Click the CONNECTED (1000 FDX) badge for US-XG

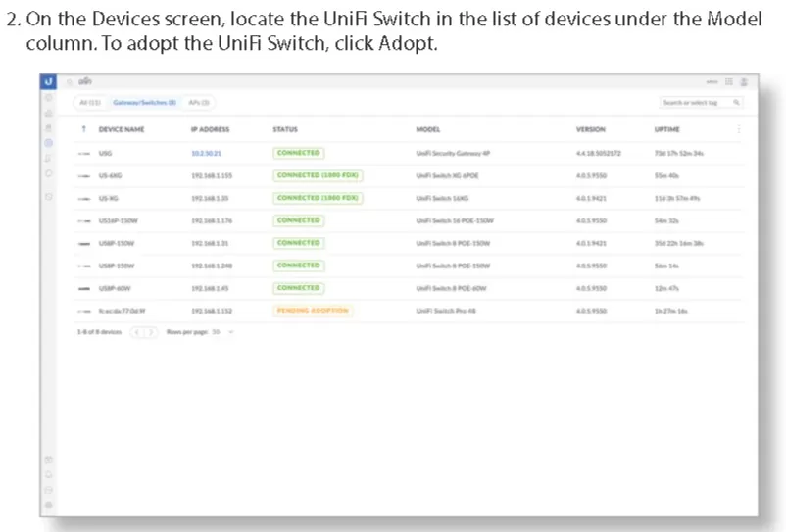click(318, 198)
